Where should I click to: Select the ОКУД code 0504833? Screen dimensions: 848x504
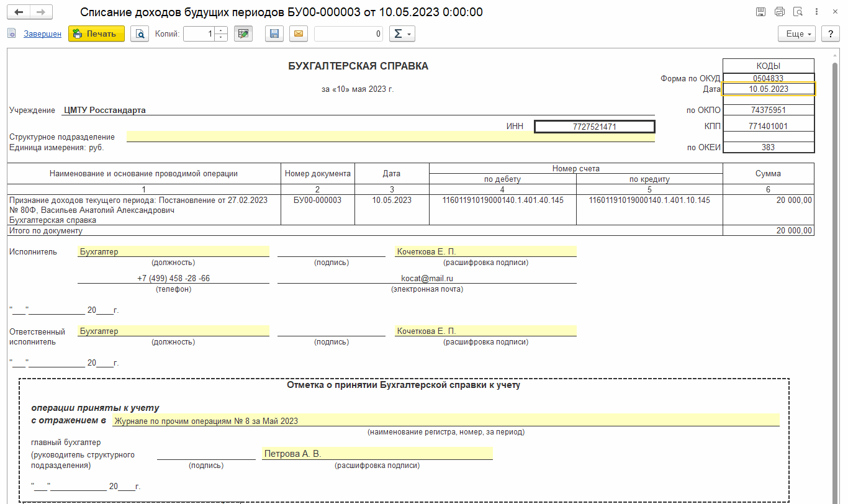(x=769, y=78)
